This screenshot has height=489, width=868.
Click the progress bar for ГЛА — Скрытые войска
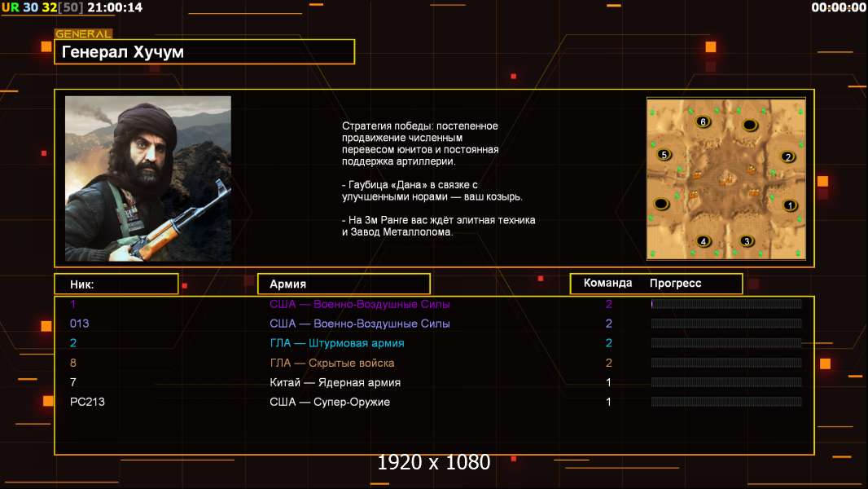[x=726, y=363]
